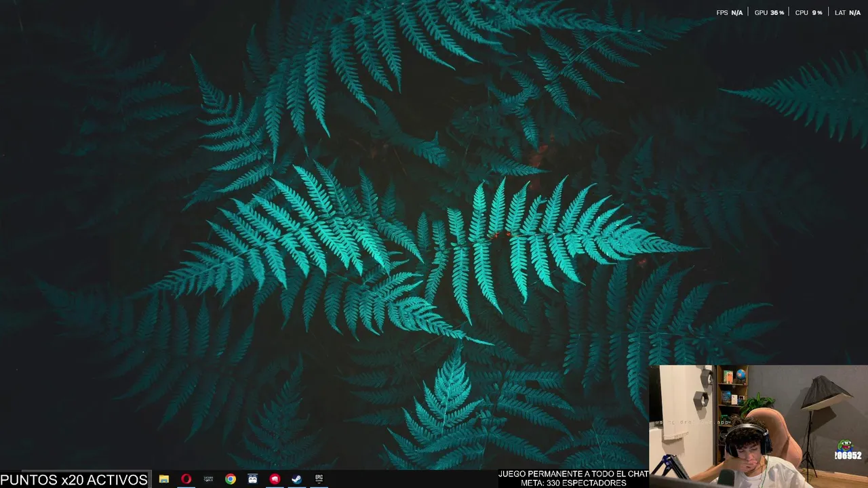Open File Explorer from the taskbar
Viewport: 868px width, 488px height.
[163, 479]
